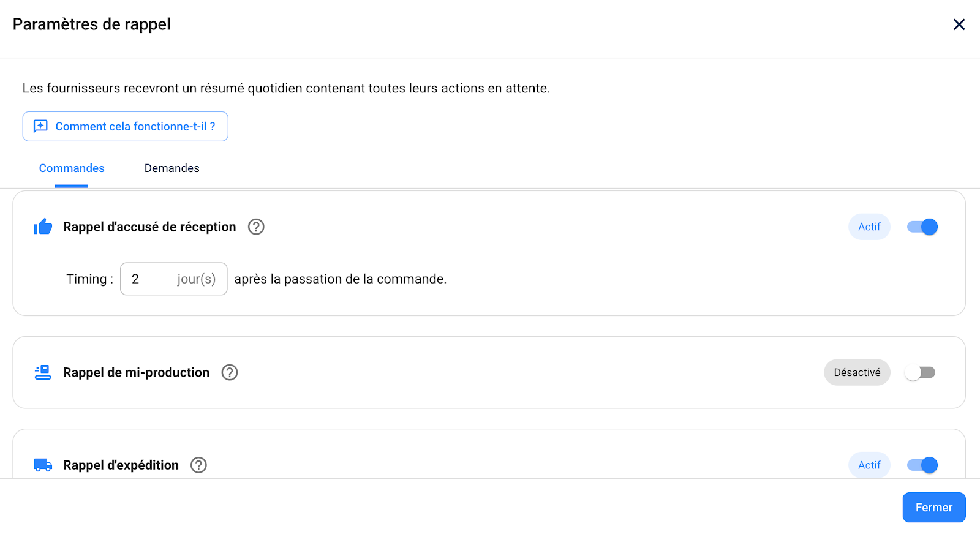Click the Actif badge for Rappel d'expédition

pyautogui.click(x=869, y=465)
